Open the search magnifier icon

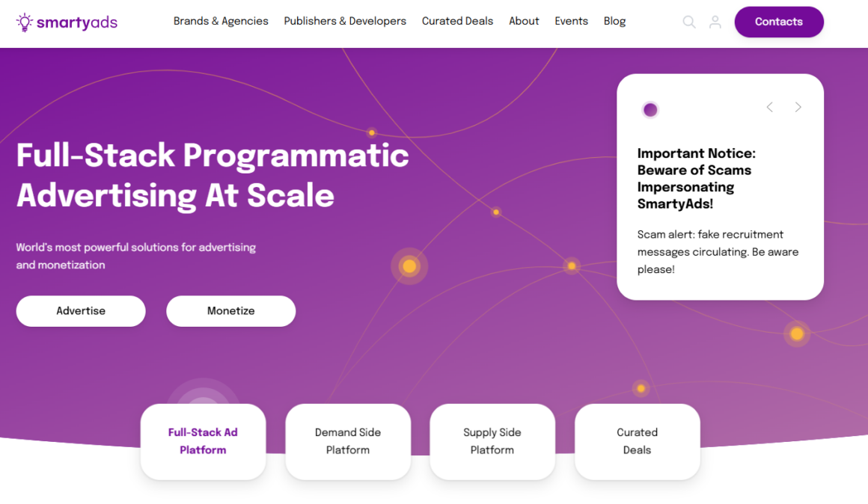688,22
